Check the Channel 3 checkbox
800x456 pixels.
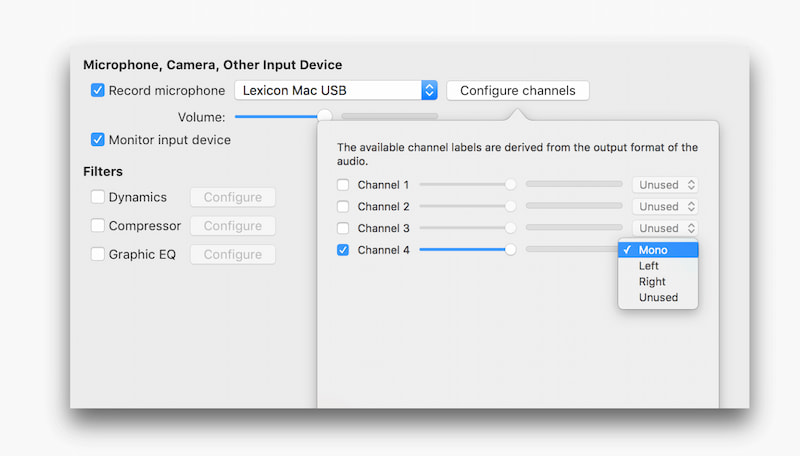click(x=343, y=228)
